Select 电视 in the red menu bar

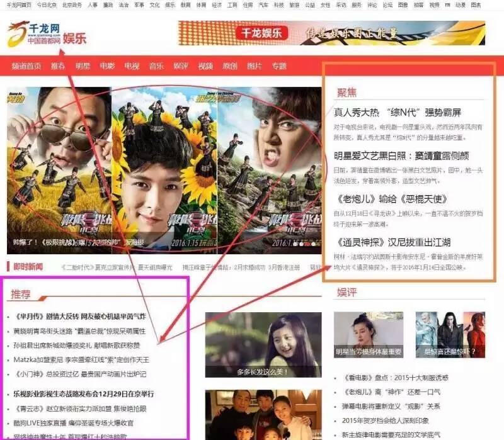tap(132, 66)
